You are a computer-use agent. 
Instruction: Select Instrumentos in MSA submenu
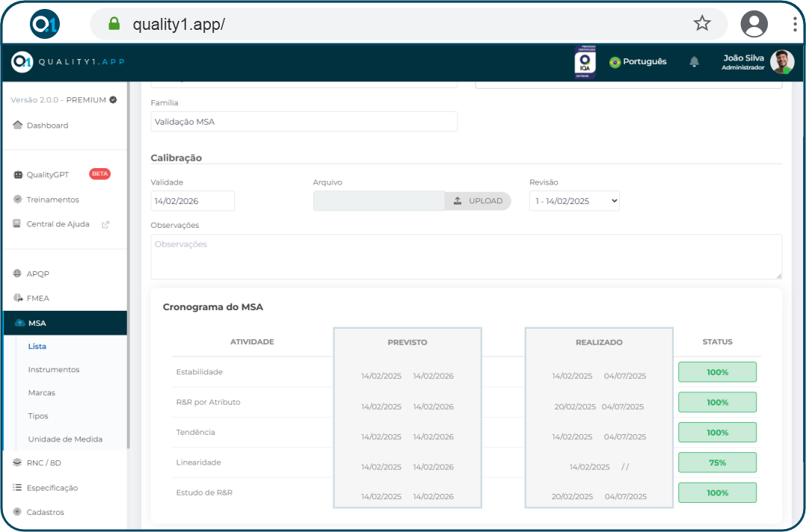pos(54,370)
